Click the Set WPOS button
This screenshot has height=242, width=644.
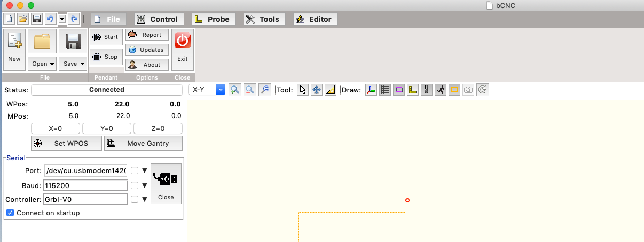click(x=67, y=143)
